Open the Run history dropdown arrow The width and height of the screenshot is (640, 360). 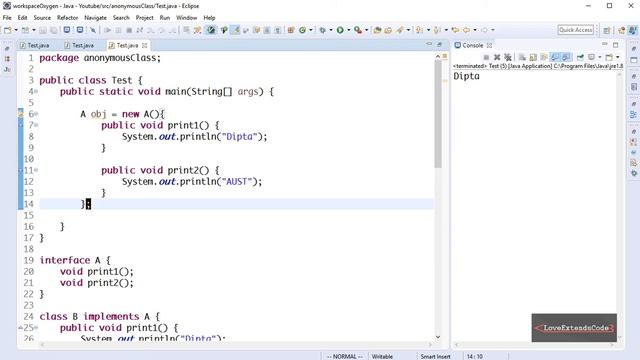coord(349,30)
